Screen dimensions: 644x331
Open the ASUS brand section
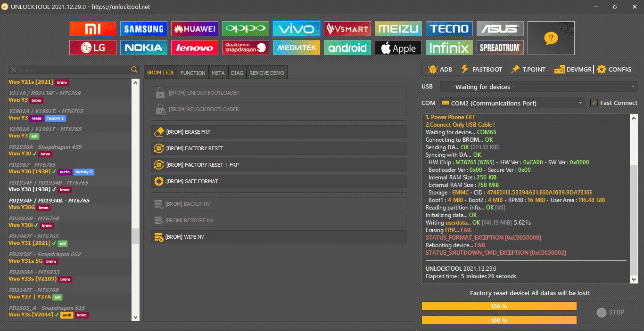(500, 29)
